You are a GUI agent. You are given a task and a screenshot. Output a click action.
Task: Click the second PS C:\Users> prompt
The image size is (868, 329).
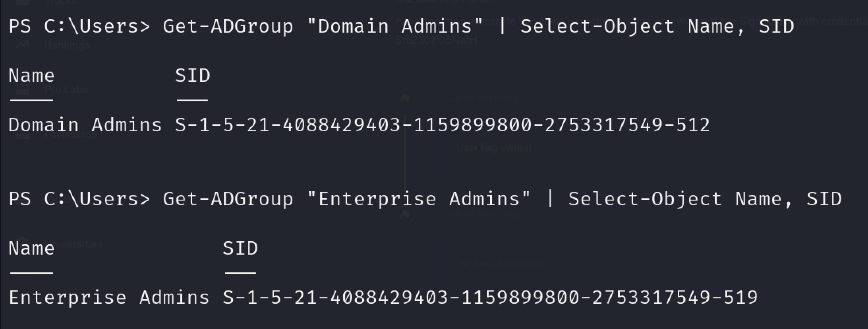[79, 199]
